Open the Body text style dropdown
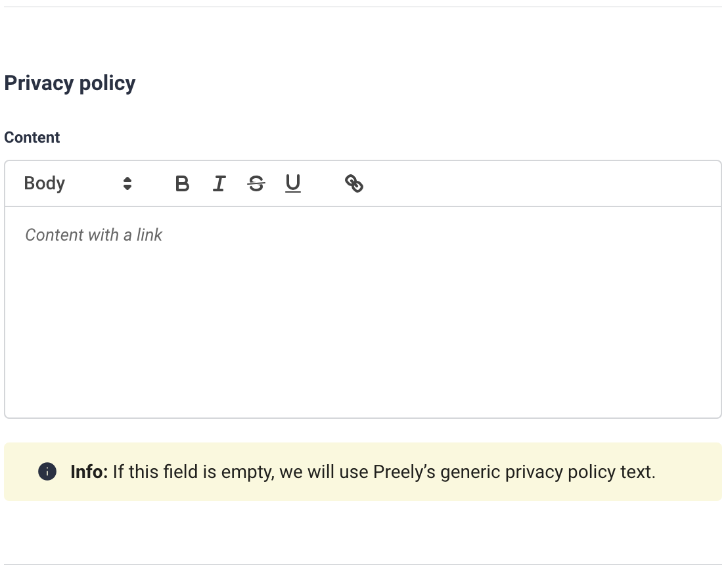This screenshot has width=728, height=572. (x=78, y=183)
